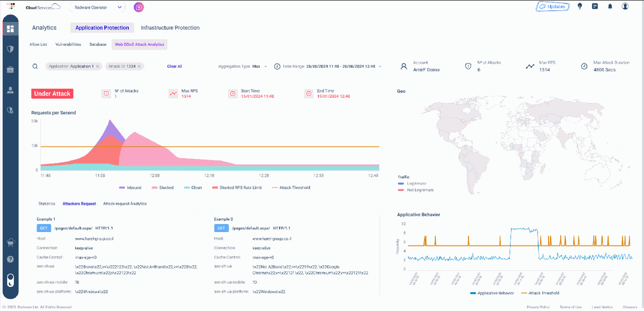Remove the Attack ID 1234 filter chip

[x=139, y=67]
